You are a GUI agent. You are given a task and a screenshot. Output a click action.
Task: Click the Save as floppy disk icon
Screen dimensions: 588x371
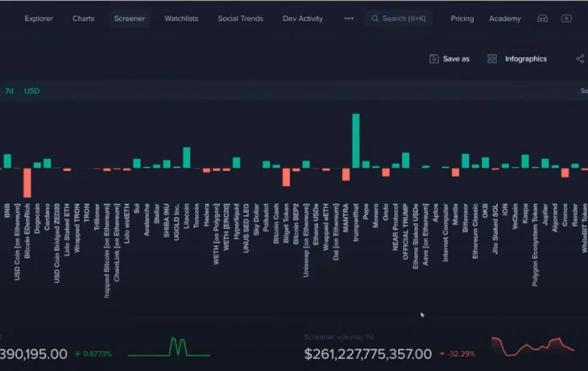coord(434,59)
